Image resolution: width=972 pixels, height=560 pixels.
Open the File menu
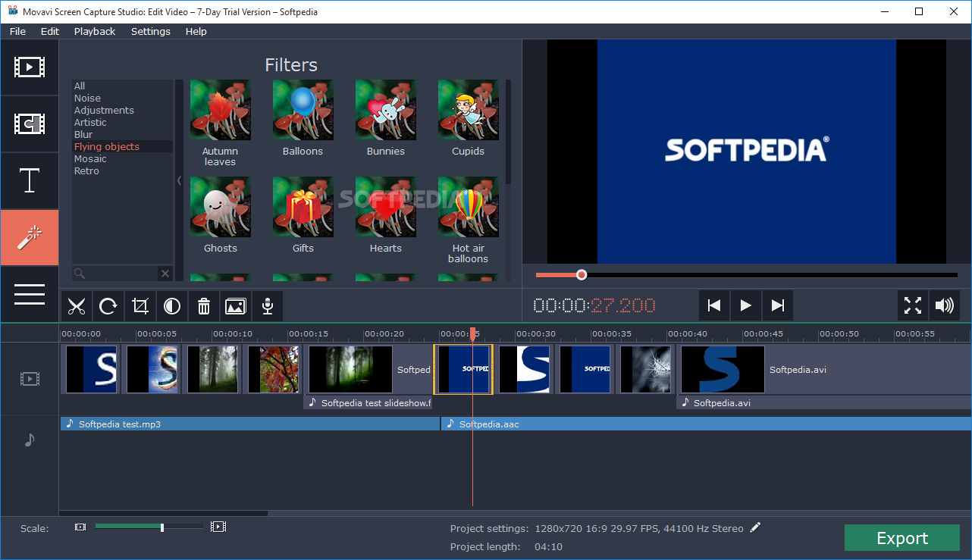tap(17, 31)
